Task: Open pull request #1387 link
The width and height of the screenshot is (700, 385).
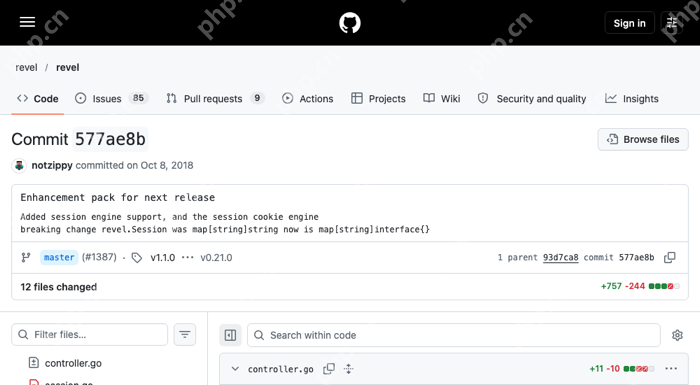Action: coord(99,257)
